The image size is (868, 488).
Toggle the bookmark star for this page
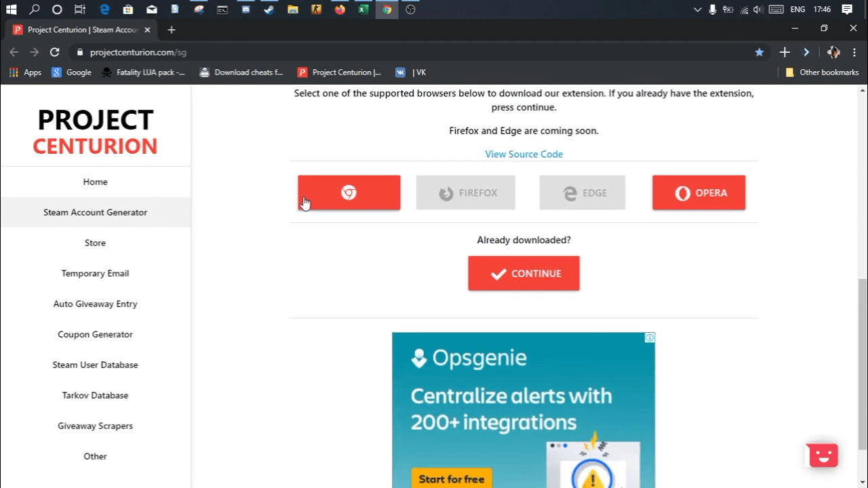click(759, 52)
